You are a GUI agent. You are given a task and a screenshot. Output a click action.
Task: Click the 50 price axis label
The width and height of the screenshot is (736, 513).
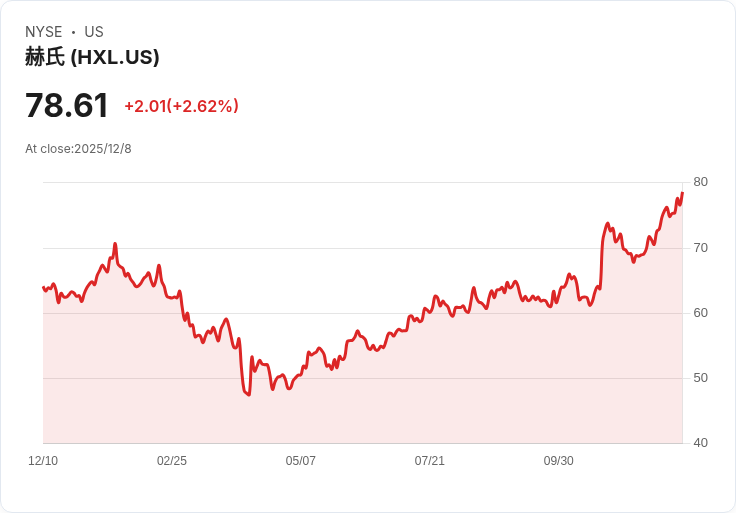[x=700, y=378]
